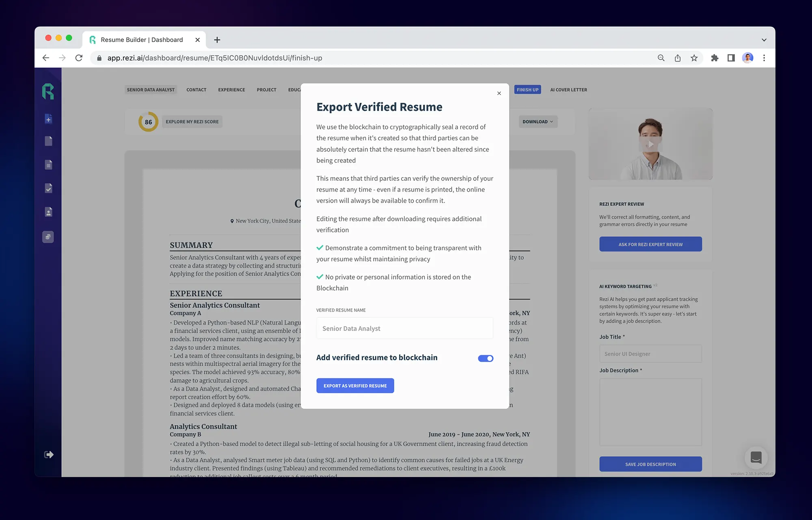Click the browser zoom magnifier icon
Image resolution: width=812 pixels, height=520 pixels.
click(x=661, y=58)
